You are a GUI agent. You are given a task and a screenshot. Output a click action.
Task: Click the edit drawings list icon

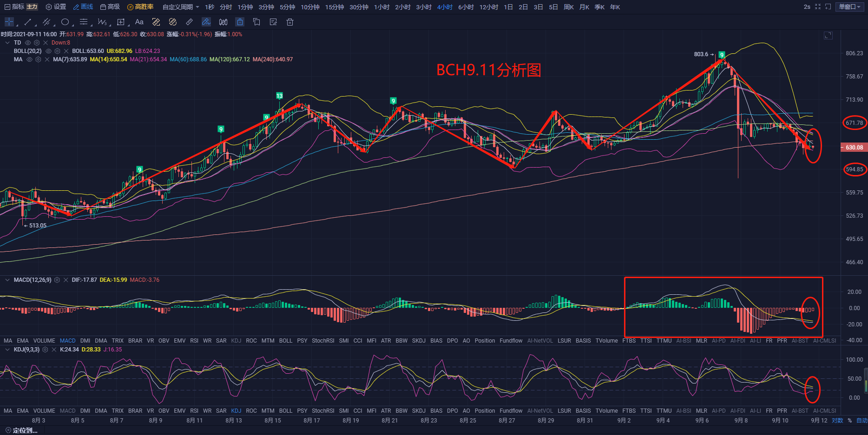(273, 22)
